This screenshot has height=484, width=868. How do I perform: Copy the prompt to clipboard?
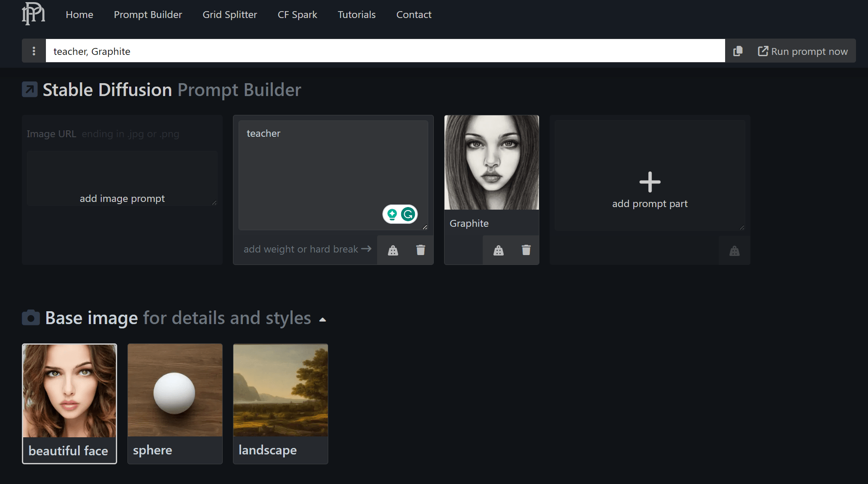[x=738, y=51]
